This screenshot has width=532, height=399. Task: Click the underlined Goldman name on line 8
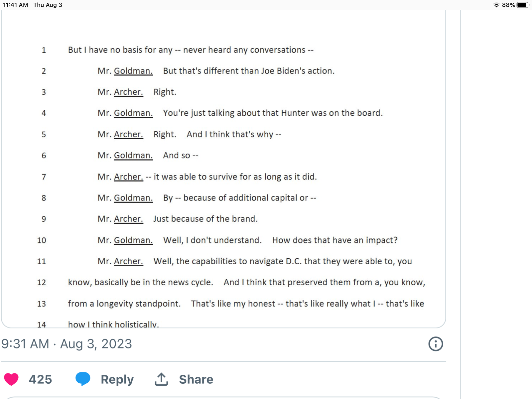(133, 198)
